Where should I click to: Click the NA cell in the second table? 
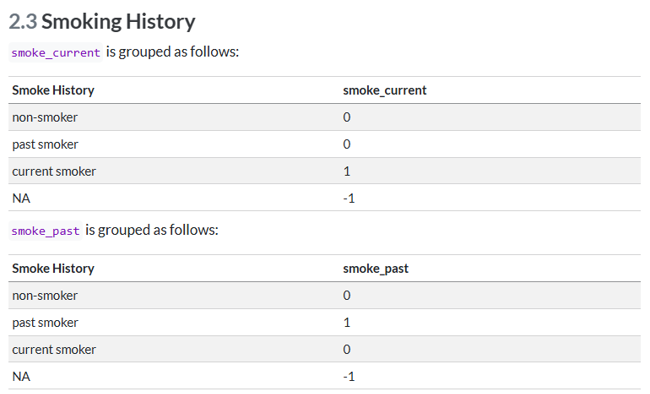click(21, 377)
